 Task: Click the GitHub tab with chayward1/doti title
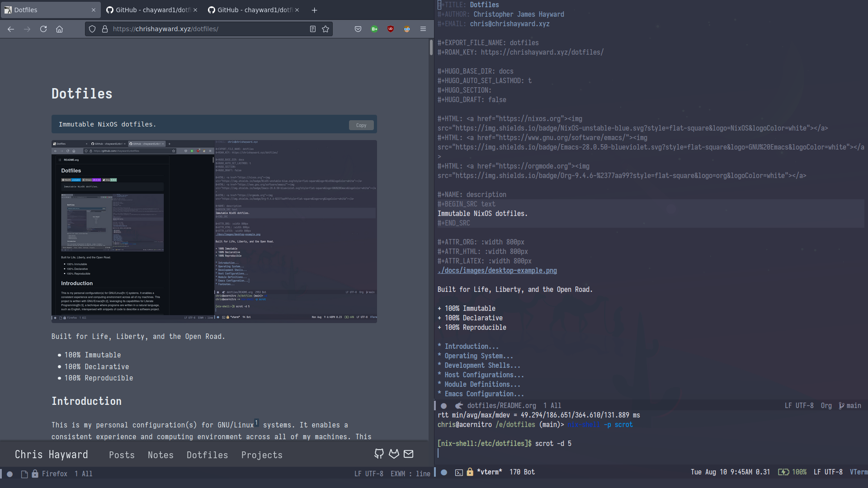tap(152, 9)
